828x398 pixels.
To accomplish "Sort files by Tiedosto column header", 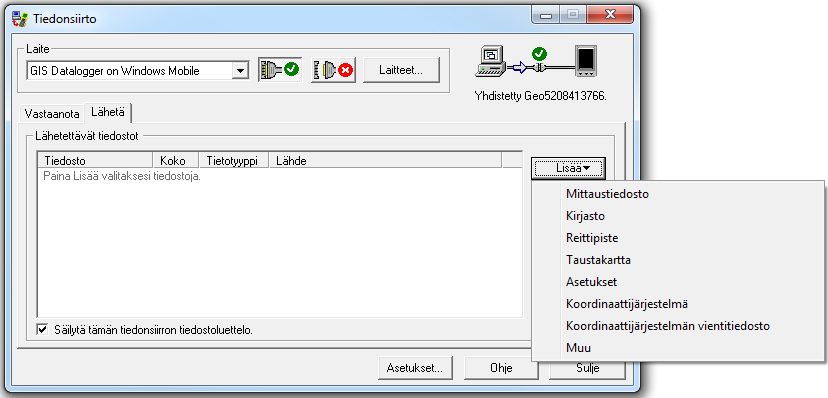I will [95, 160].
